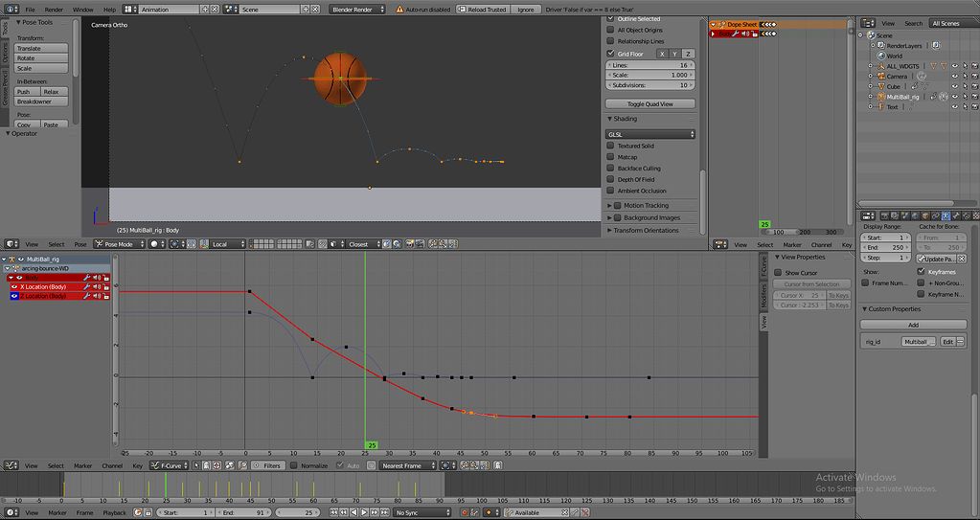Open the Blender Render engine dropdown
This screenshot has width=980, height=520.
point(357,10)
